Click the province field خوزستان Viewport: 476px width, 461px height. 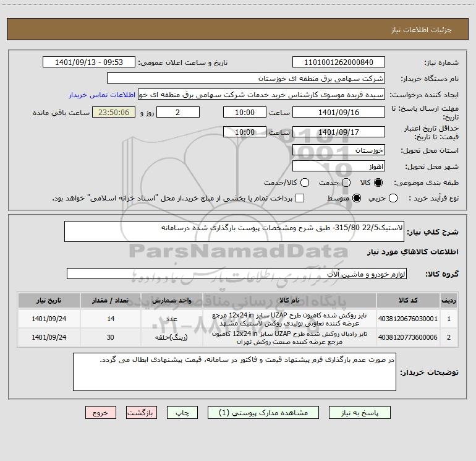(x=339, y=150)
